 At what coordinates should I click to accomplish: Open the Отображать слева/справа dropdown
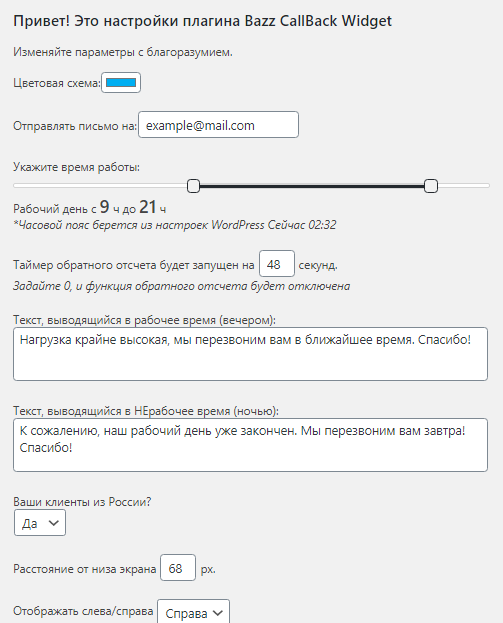193,612
